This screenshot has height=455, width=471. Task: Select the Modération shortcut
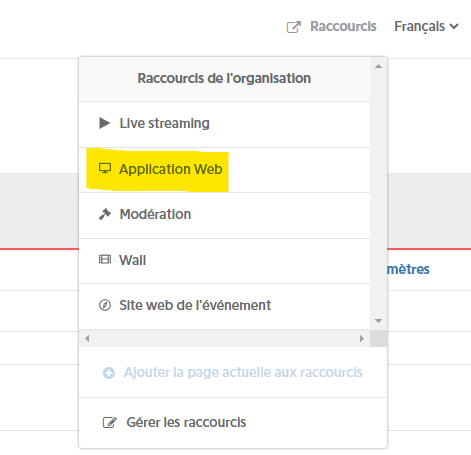click(224, 215)
